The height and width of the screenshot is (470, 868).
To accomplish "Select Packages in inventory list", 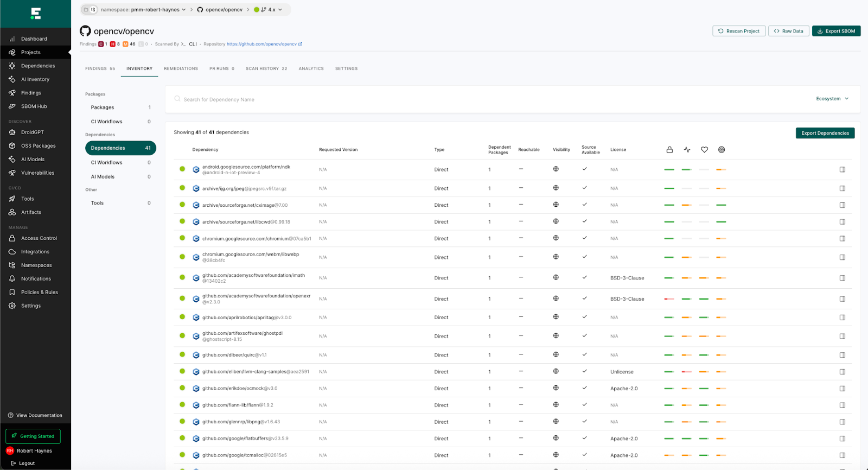I will (120, 107).
